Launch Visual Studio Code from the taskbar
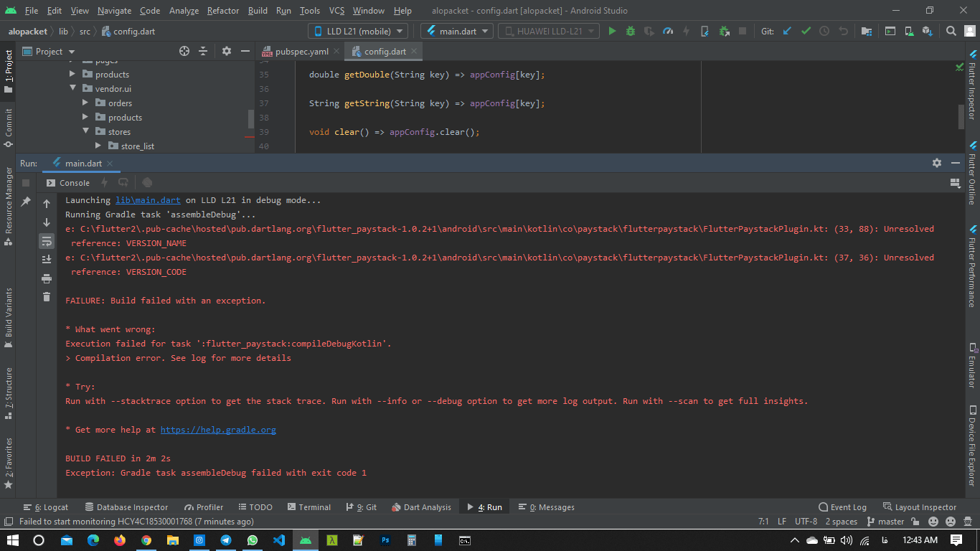This screenshot has width=980, height=551. pyautogui.click(x=280, y=541)
